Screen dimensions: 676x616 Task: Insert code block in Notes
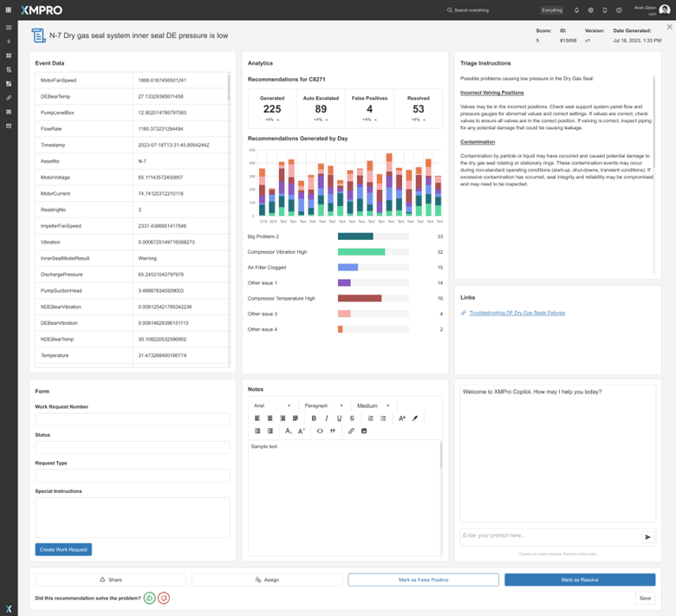[x=320, y=431]
